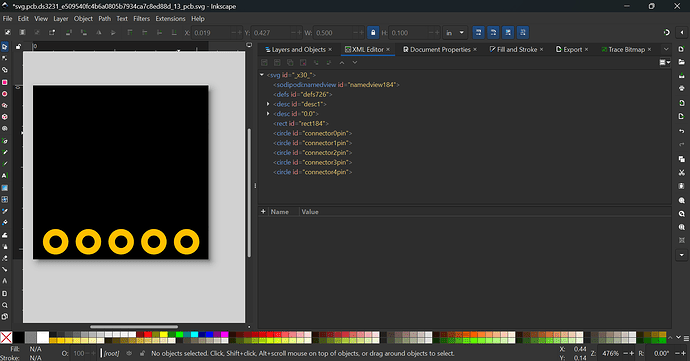Flip selection horizontally
Image resolution: width=690 pixels, height=361 pixels.
click(x=99, y=33)
